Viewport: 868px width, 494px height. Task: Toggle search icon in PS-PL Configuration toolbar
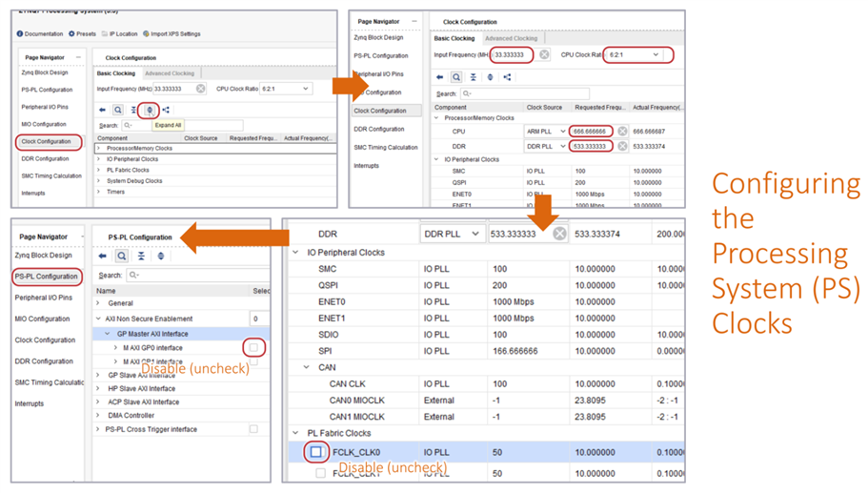click(122, 257)
